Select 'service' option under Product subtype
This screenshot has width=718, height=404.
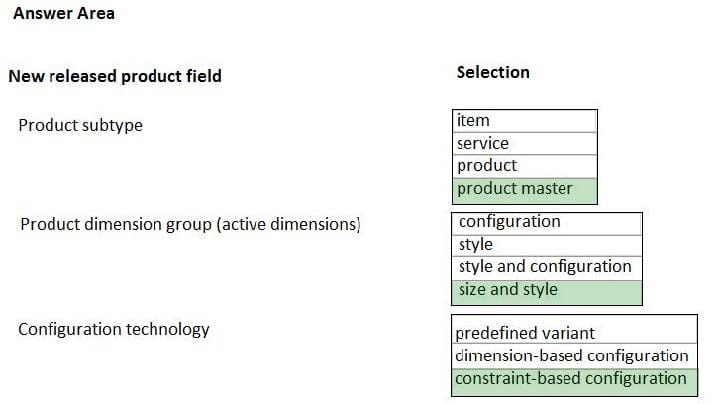525,144
